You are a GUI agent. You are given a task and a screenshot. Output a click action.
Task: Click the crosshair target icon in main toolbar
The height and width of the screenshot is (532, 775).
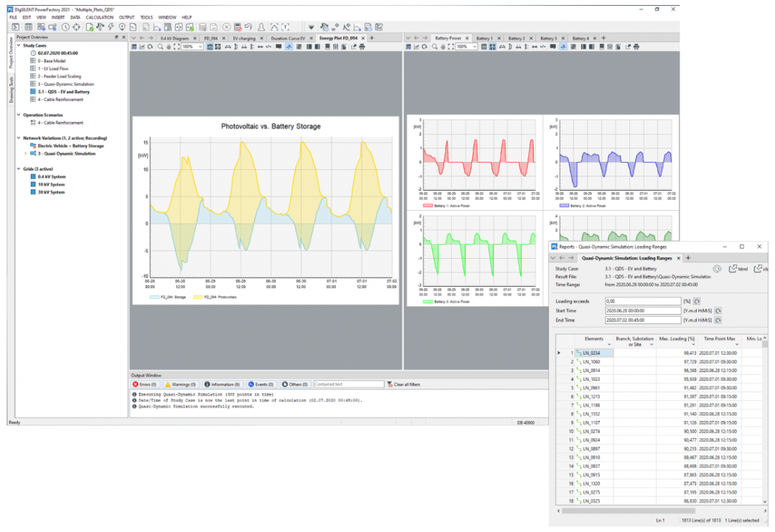pyautogui.click(x=77, y=27)
